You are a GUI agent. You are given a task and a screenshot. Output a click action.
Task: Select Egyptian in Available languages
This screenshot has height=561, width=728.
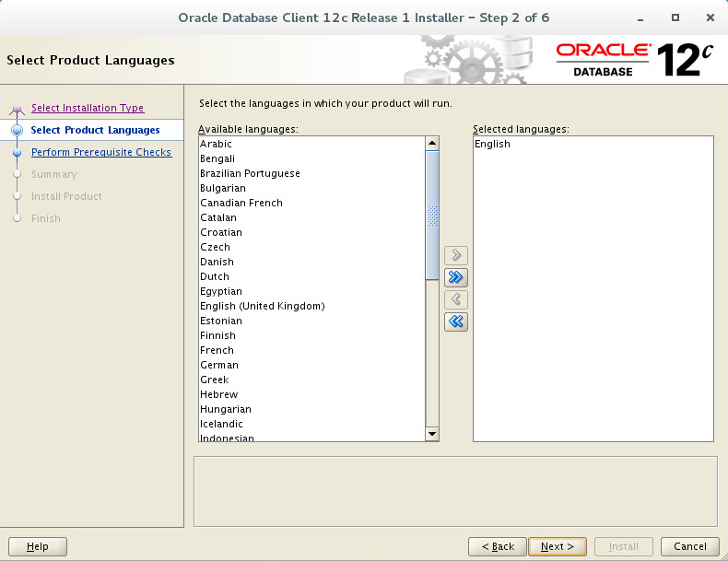click(311, 291)
